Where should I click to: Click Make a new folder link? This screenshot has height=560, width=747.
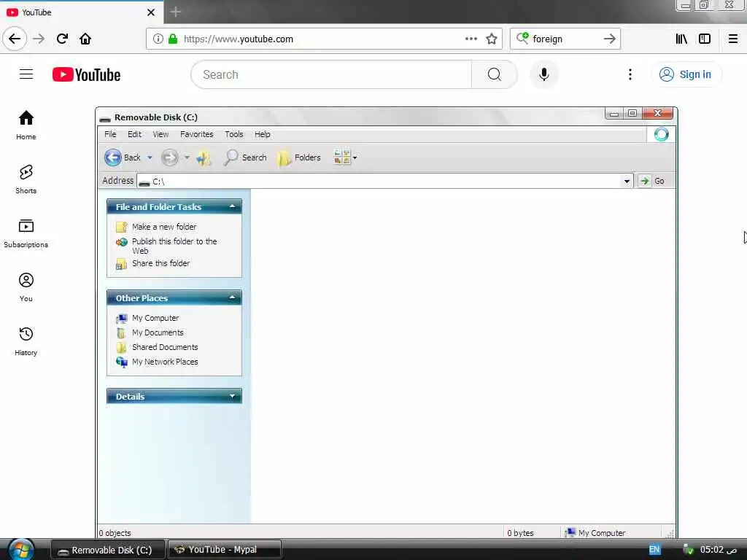(x=164, y=227)
